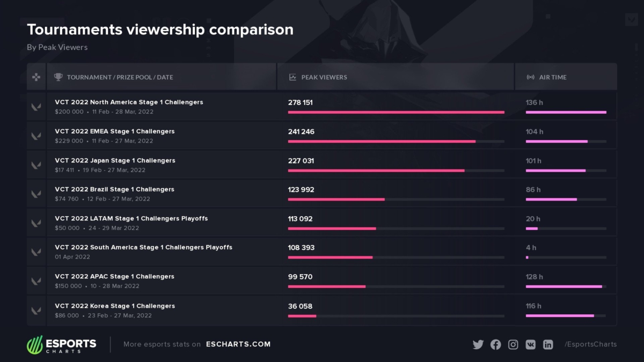The height and width of the screenshot is (362, 644).
Task: Open VCT 2022 EMEA Stage 1 Challengers
Action: coord(114,131)
